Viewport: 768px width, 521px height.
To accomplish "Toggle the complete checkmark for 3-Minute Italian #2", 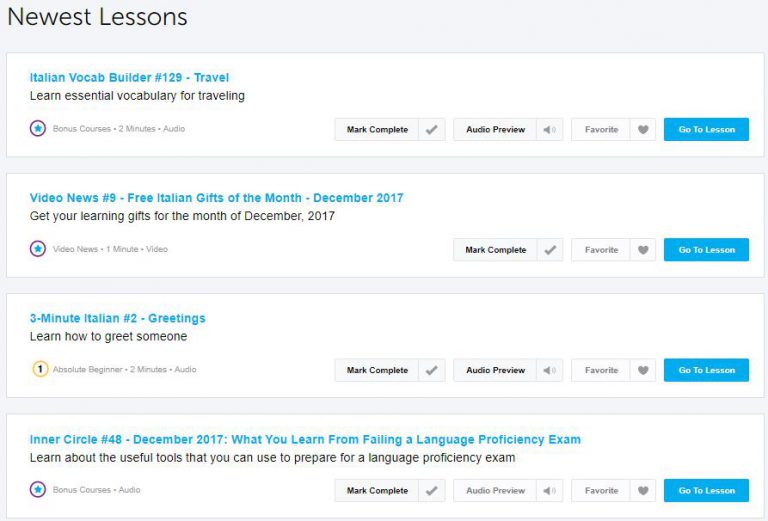I will [432, 370].
